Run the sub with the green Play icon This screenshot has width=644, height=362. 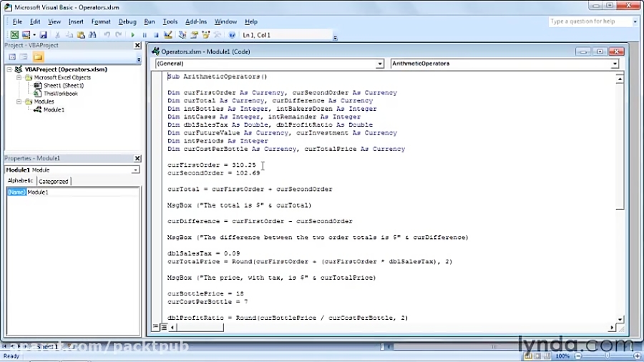coord(132,35)
